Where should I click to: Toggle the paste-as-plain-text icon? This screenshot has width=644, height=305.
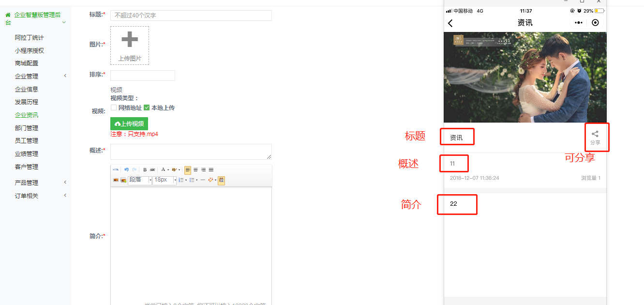coord(221,180)
